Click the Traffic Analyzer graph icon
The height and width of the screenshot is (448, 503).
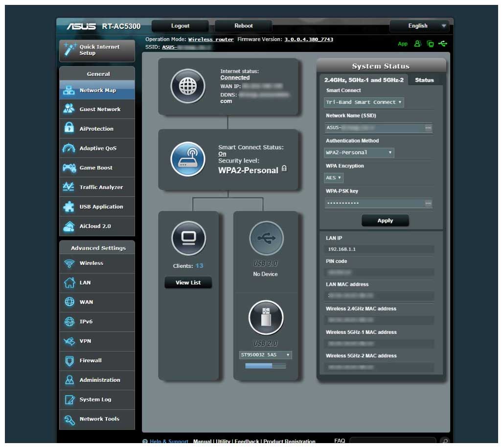69,187
